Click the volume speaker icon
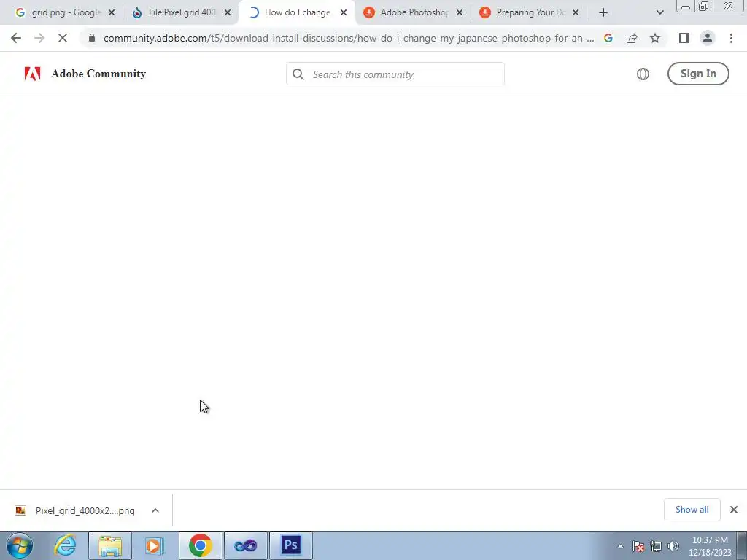747x560 pixels. pos(673,547)
